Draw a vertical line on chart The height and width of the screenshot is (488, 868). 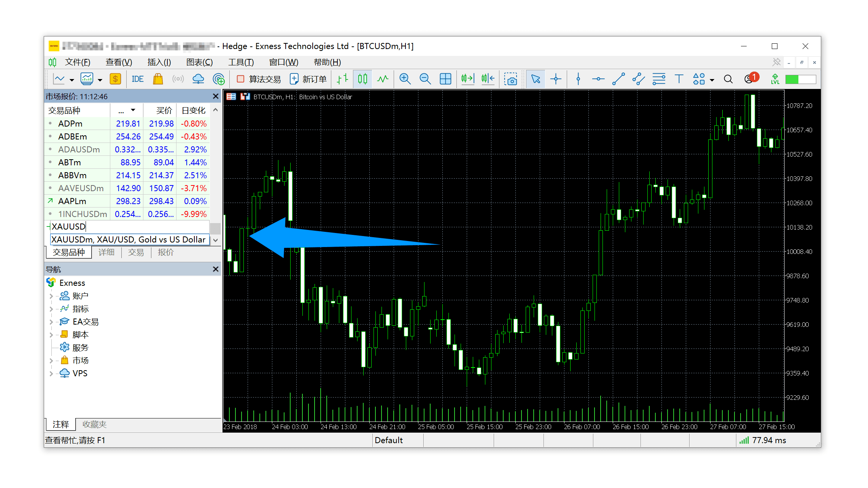click(x=578, y=79)
